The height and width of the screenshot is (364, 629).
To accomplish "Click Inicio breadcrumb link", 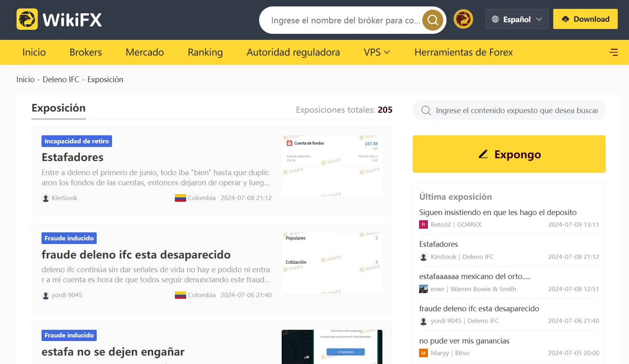I will pos(25,79).
